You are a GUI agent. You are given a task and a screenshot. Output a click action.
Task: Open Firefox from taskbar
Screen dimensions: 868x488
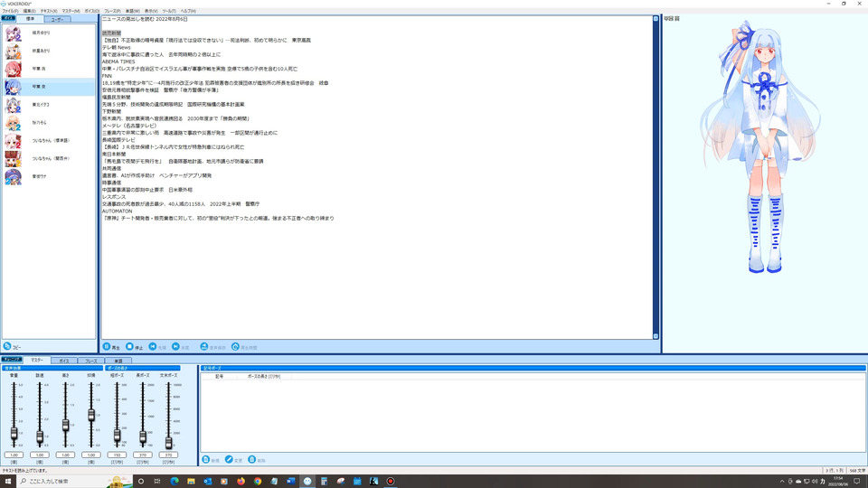click(241, 481)
